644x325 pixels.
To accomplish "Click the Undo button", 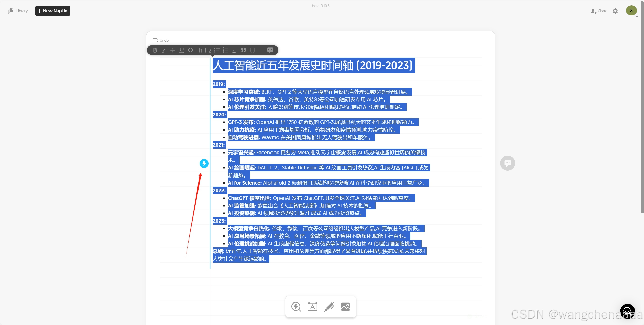I will click(161, 40).
